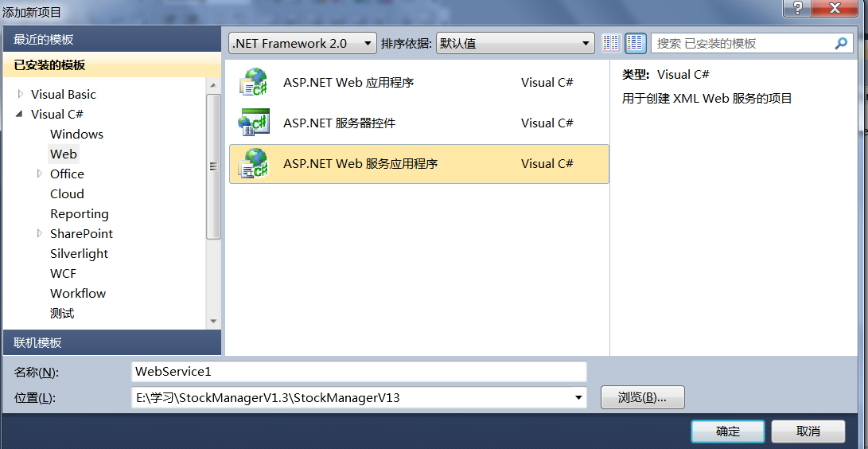Open the 位置 path dropdown arrow

(578, 397)
